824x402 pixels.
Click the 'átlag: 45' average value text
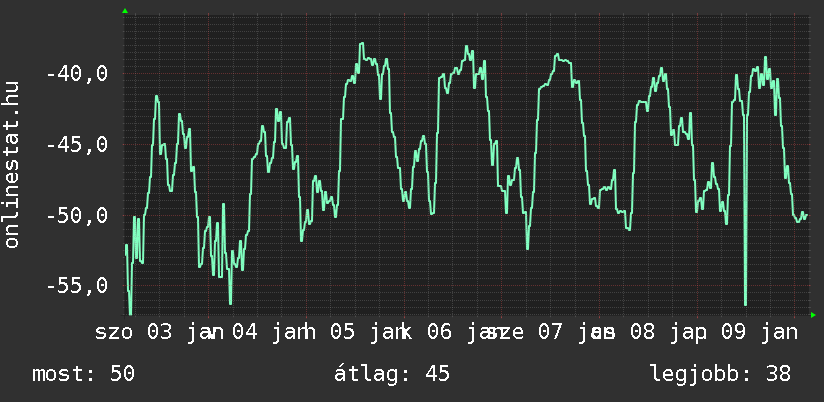click(393, 374)
